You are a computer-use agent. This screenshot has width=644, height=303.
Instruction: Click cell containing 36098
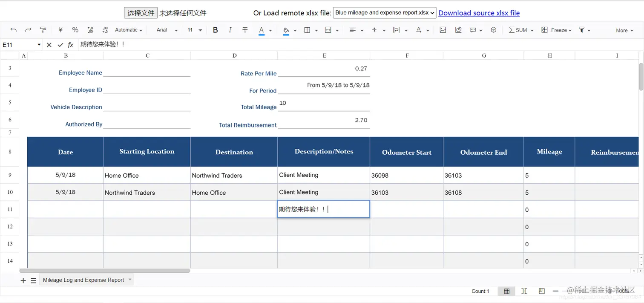[x=406, y=175]
